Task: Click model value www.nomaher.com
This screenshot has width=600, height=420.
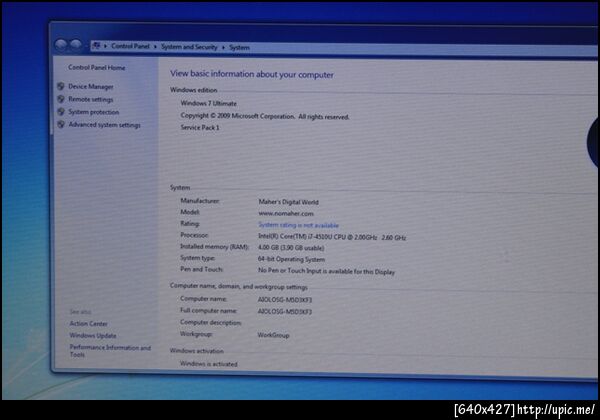Action: [x=286, y=213]
